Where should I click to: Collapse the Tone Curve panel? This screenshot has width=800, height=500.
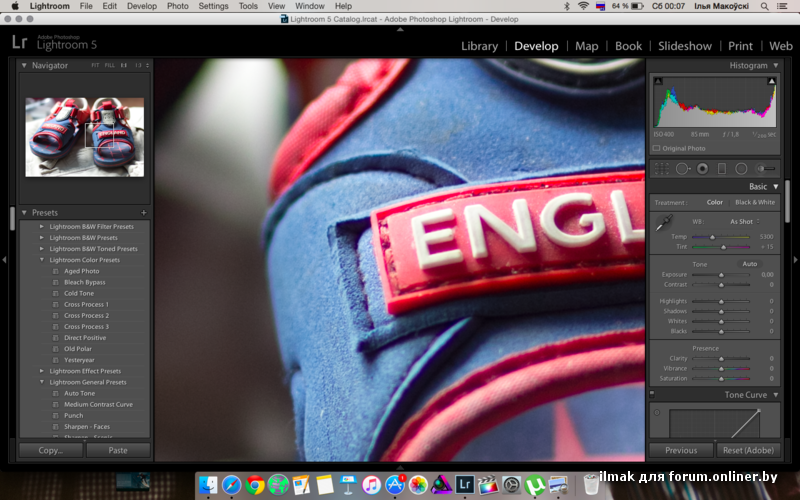[776, 395]
